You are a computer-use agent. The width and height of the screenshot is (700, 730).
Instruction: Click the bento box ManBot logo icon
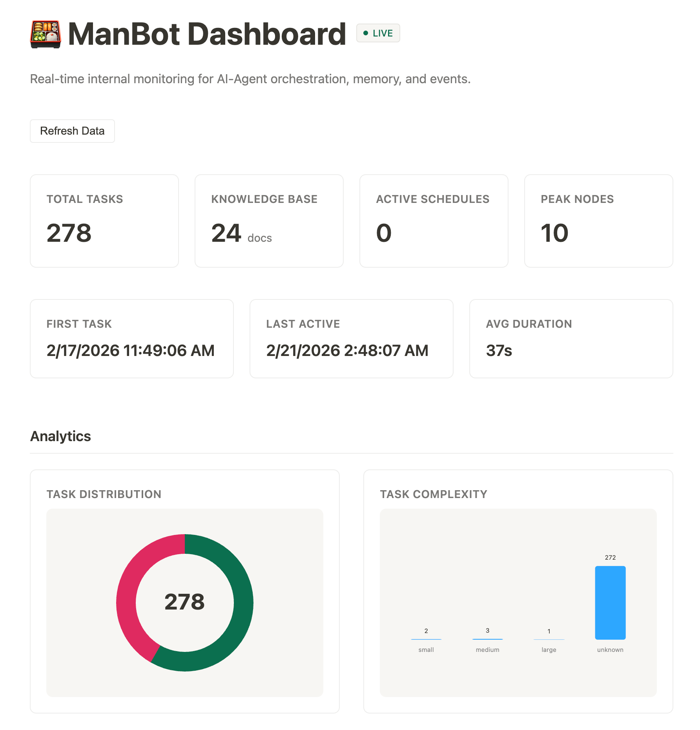coord(46,35)
